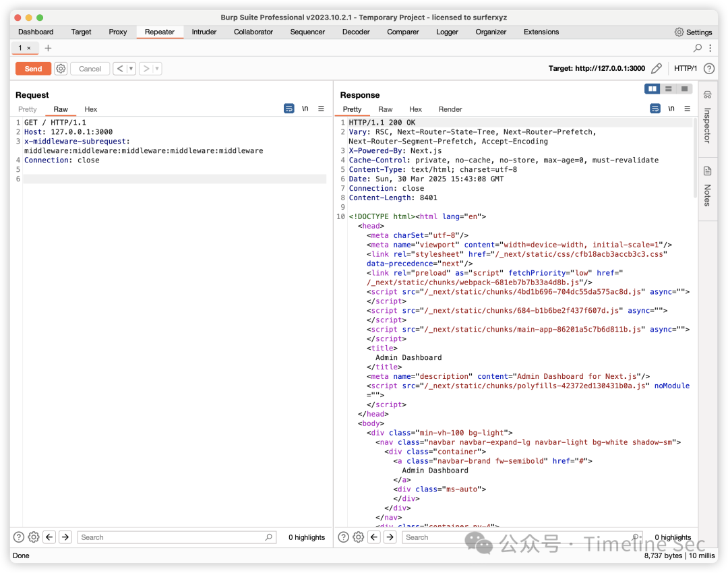728x573 pixels.
Task: Open Burp Settings
Action: [x=693, y=32]
